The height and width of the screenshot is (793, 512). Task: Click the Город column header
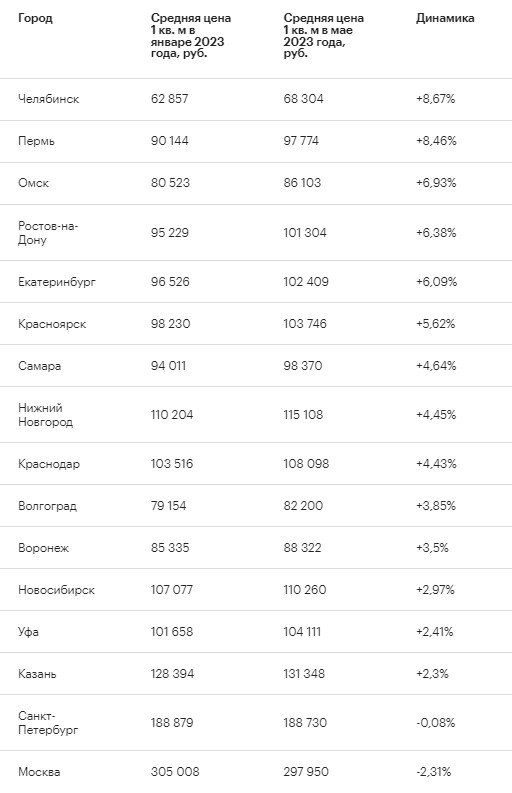(35, 18)
